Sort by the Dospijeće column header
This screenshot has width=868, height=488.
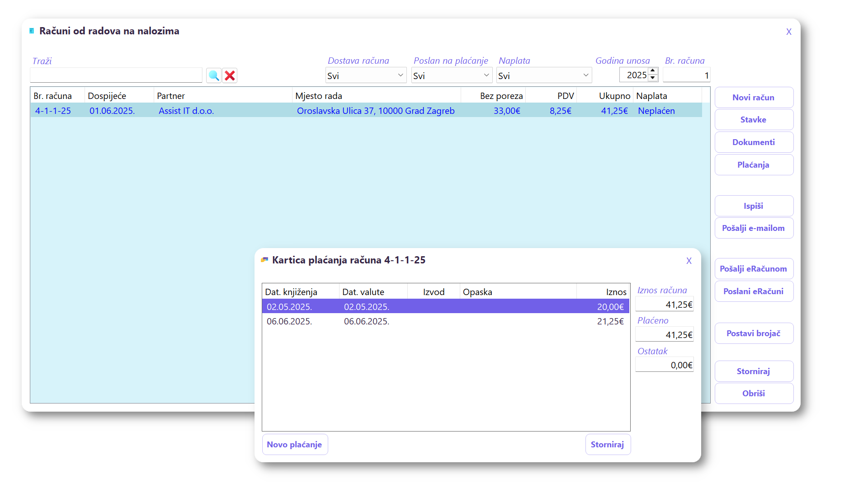[x=107, y=96]
